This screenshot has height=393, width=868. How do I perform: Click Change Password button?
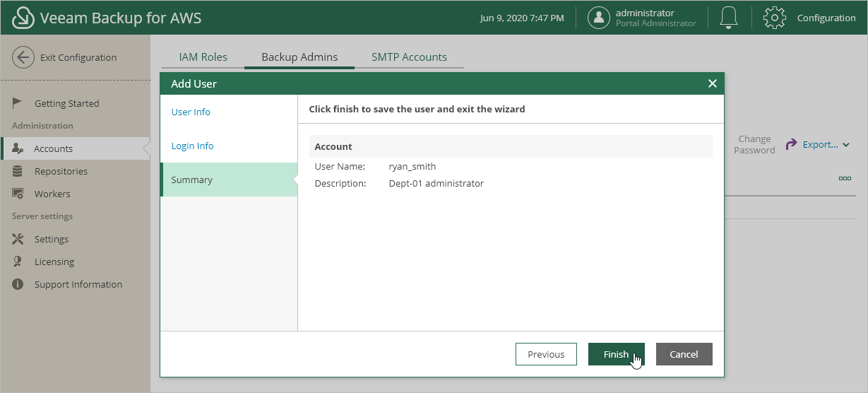click(x=754, y=144)
